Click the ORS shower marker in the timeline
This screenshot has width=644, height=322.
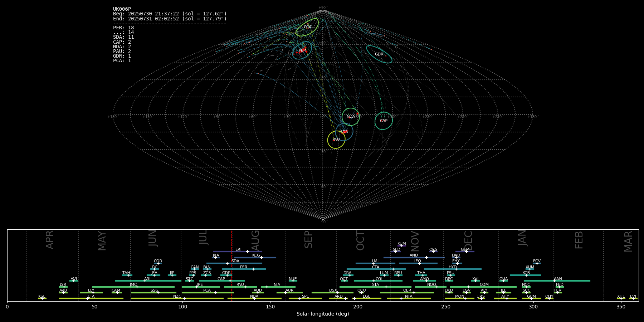433,252
